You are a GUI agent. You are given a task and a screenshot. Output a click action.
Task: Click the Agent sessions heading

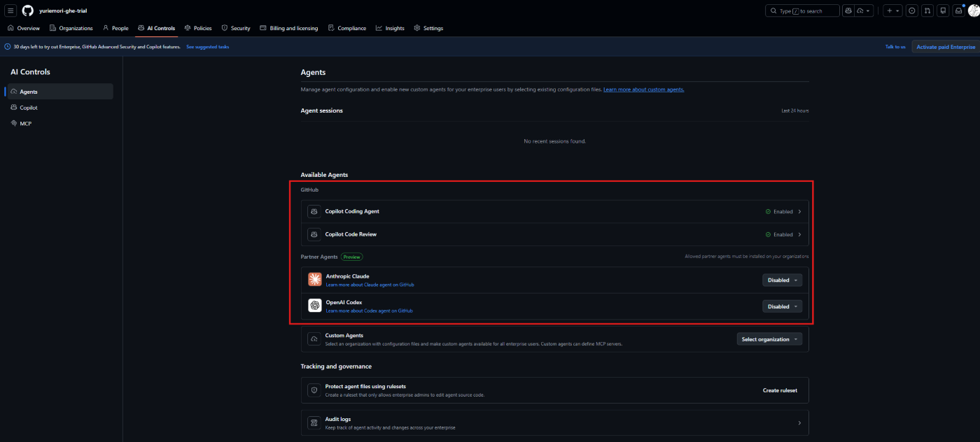coord(322,110)
